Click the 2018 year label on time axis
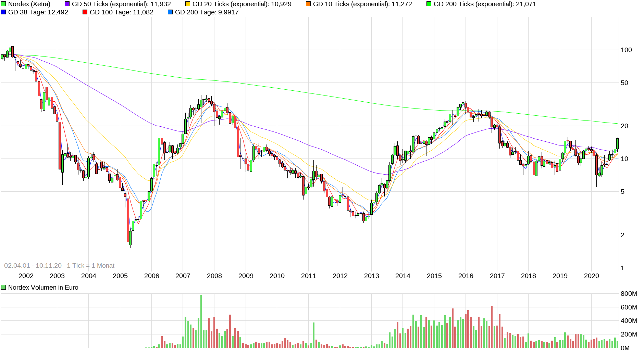Screen dimensions: 644x355 click(x=529, y=276)
